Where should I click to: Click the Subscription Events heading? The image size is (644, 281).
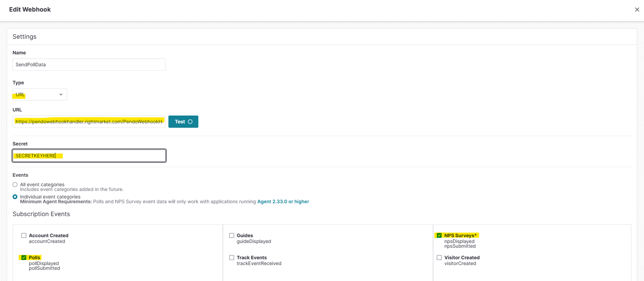point(41,214)
